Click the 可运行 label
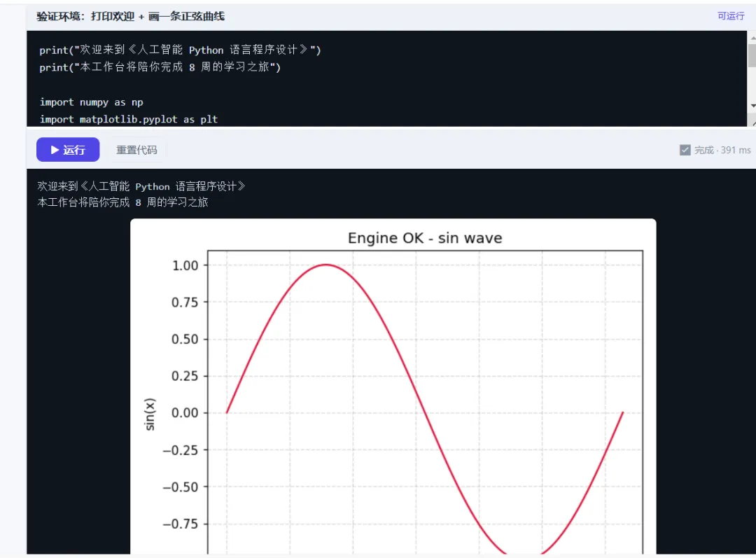The image size is (756, 558). 731,16
